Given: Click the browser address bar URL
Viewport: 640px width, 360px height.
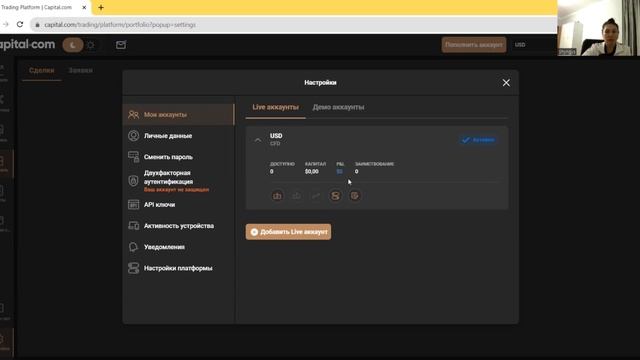Looking at the screenshot, I should click(x=120, y=25).
